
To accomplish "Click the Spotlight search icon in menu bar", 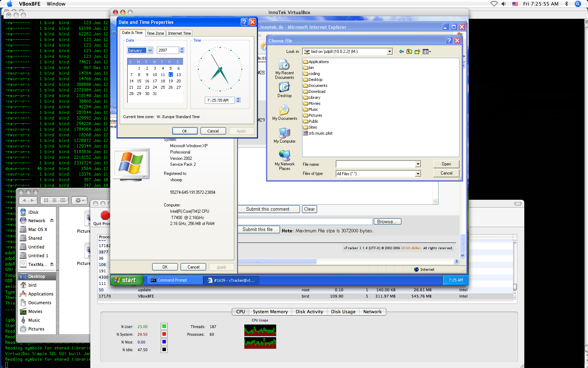I will pyautogui.click(x=578, y=4).
